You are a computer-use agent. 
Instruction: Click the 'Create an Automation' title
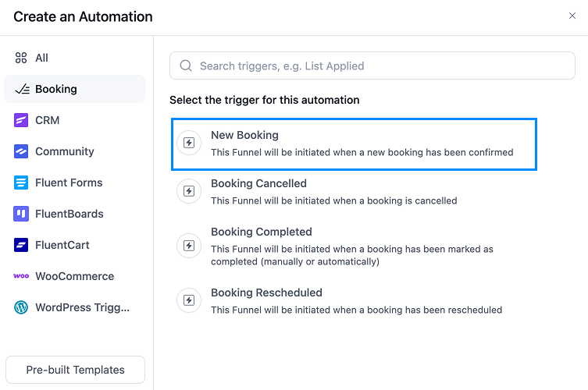click(83, 16)
